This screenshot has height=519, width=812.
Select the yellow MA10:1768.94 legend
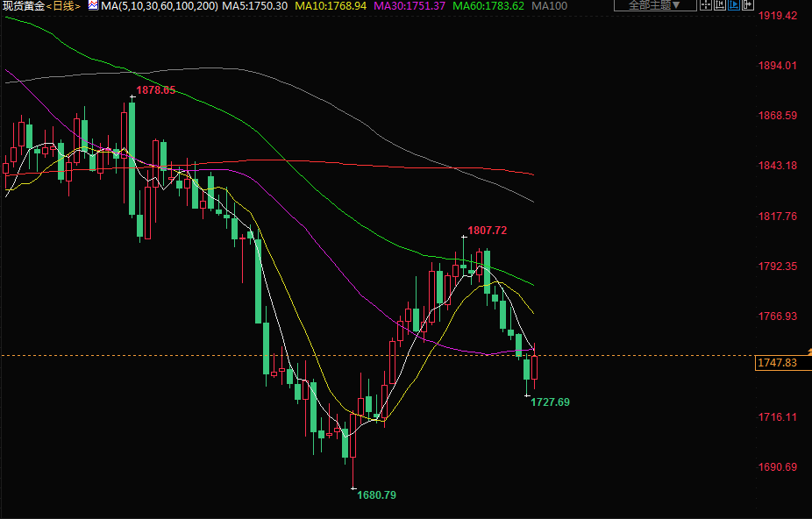coord(330,6)
